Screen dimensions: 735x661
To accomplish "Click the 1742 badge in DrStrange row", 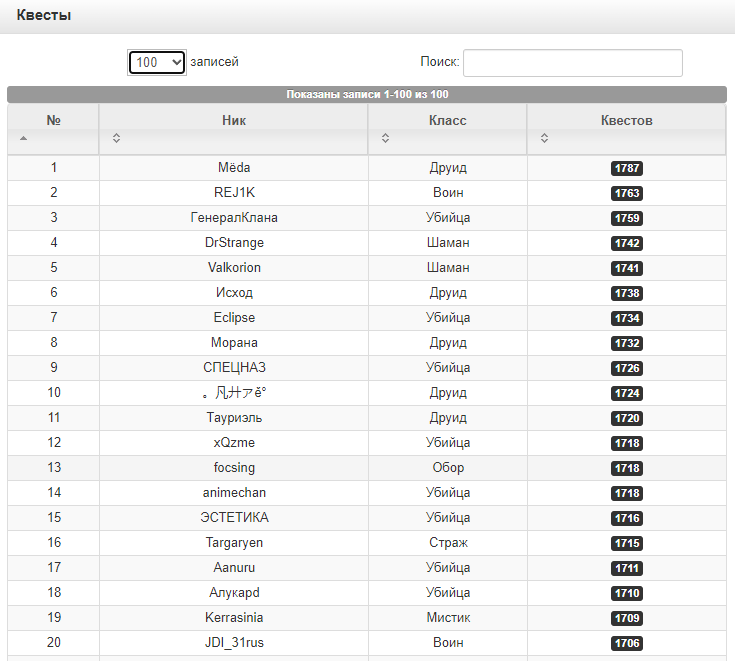I will tap(626, 244).
